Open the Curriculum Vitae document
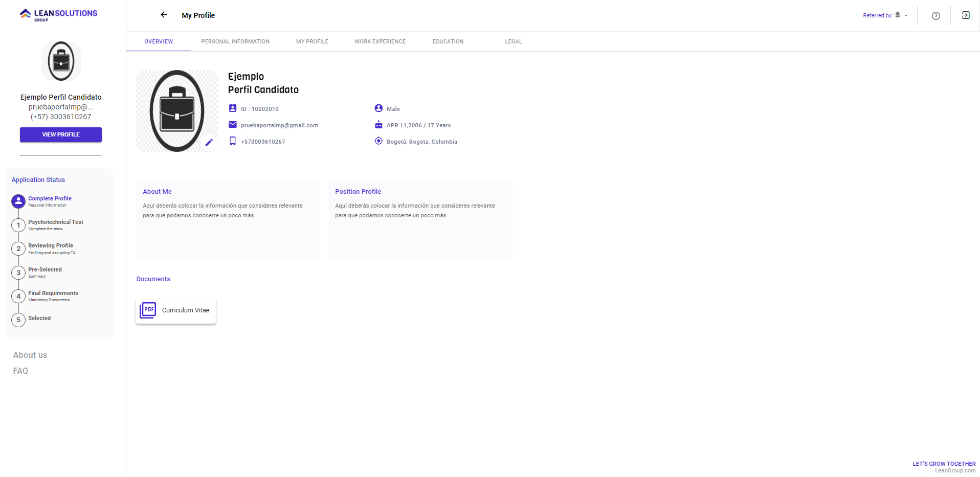The width and height of the screenshot is (980, 477). point(176,310)
